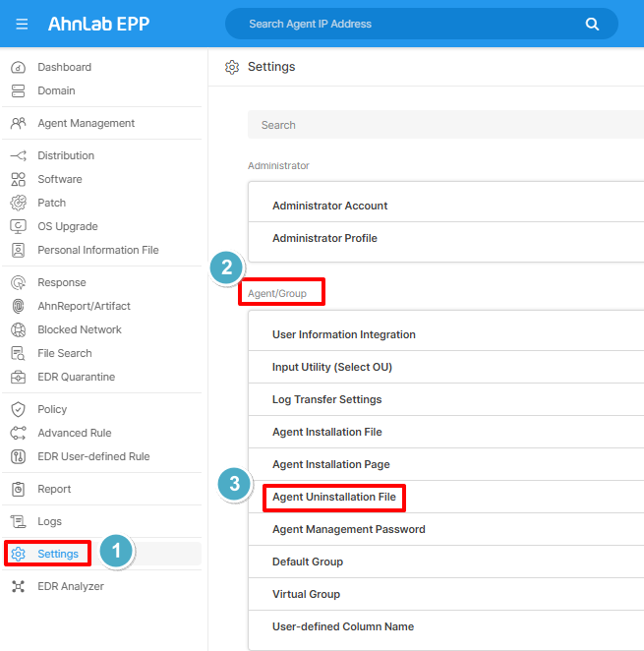Select EDR User-defined Rule item
This screenshot has width=644, height=651.
click(93, 457)
